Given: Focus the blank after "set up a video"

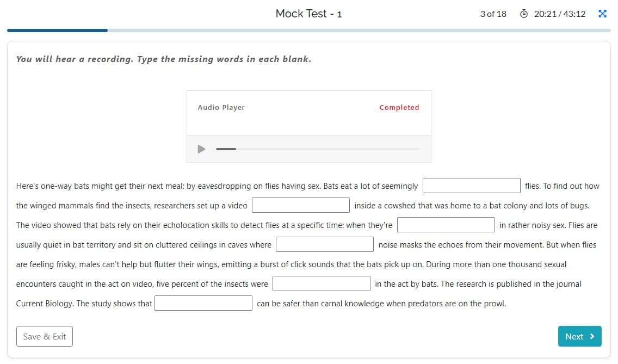Looking at the screenshot, I should tap(300, 206).
